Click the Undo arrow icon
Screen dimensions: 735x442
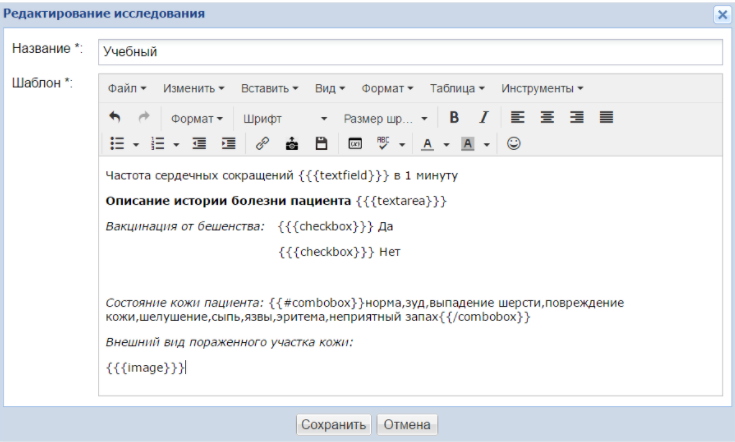[114, 117]
